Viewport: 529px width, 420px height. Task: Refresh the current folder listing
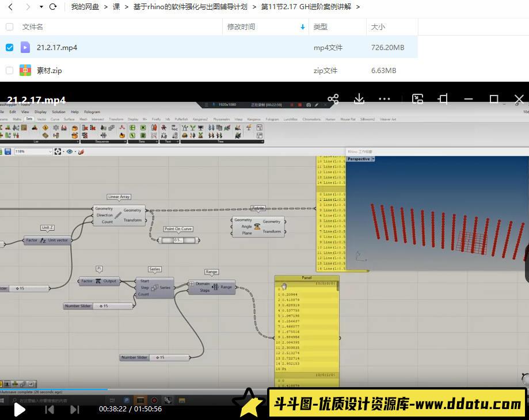53,7
